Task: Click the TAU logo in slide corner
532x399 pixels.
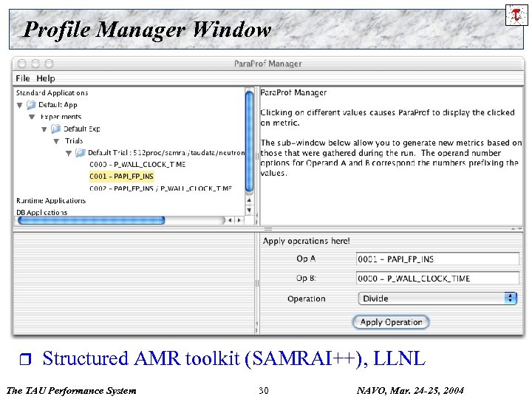Action: click(x=516, y=15)
